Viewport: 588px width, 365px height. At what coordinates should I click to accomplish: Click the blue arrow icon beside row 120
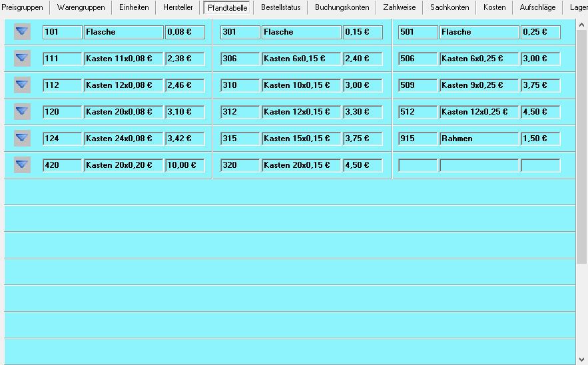click(x=22, y=112)
